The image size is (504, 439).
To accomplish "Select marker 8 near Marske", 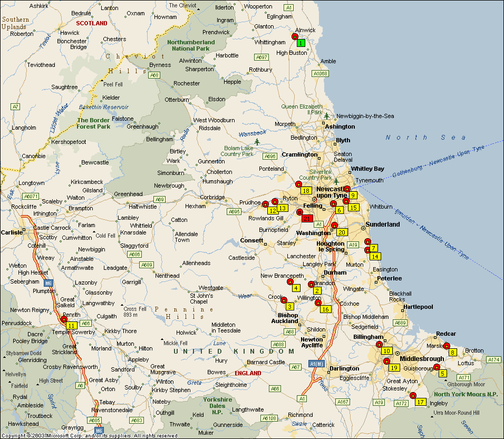I will click(453, 352).
